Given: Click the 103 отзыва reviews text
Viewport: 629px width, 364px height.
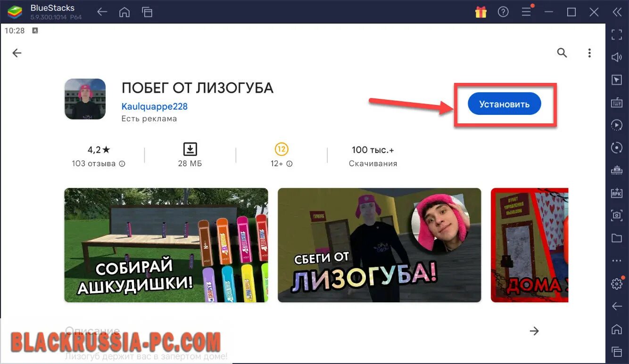Looking at the screenshot, I should pos(94,164).
